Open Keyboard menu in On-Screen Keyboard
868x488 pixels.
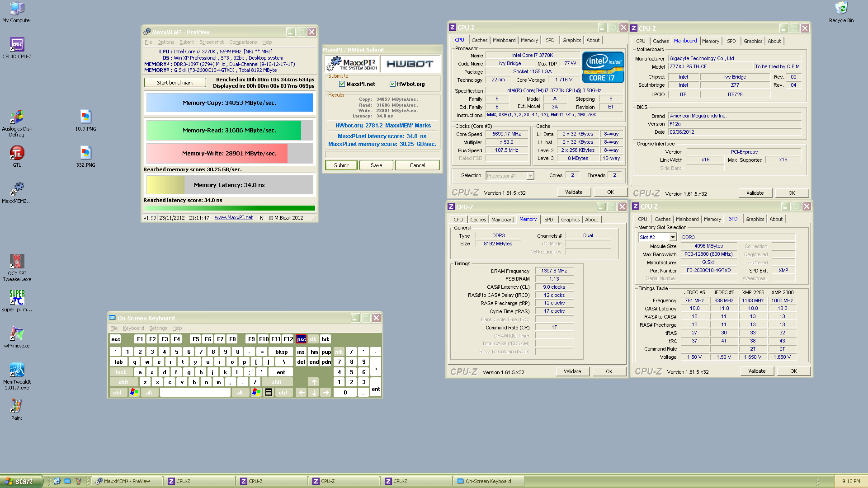tap(133, 328)
